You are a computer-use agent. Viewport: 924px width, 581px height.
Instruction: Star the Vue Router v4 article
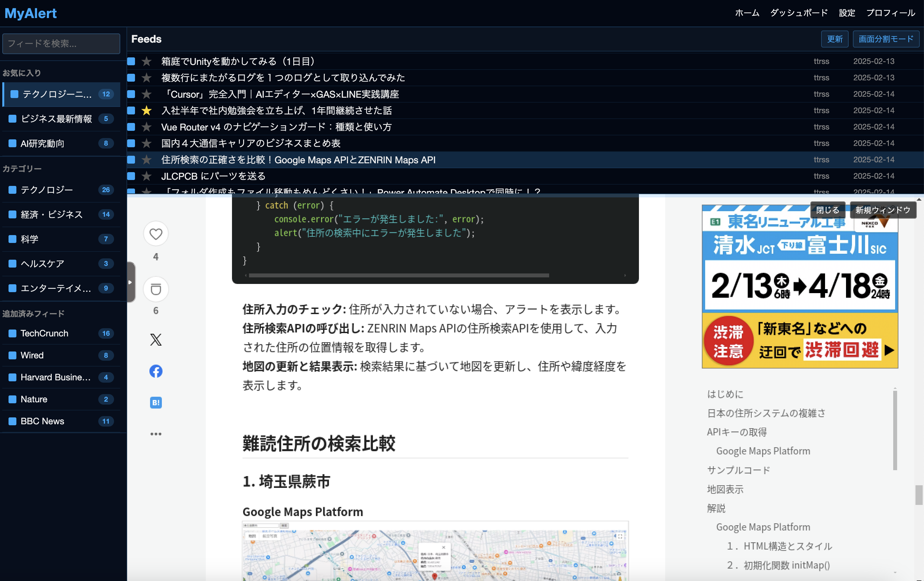click(146, 127)
